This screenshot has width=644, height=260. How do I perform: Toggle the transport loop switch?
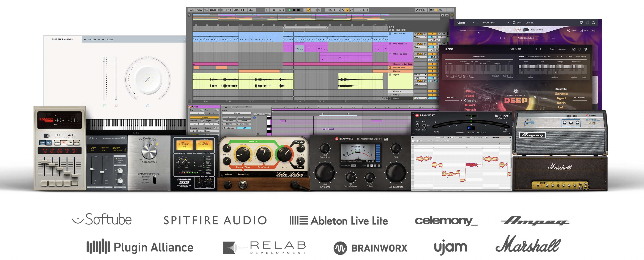pyautogui.click(x=347, y=10)
